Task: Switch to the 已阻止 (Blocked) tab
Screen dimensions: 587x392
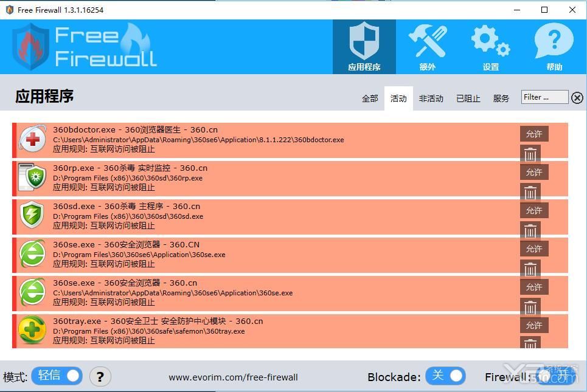Action: point(468,98)
